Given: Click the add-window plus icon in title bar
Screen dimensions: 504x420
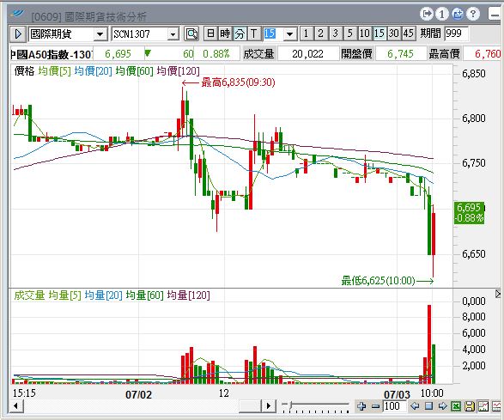Looking at the screenshot, I should click(457, 14).
